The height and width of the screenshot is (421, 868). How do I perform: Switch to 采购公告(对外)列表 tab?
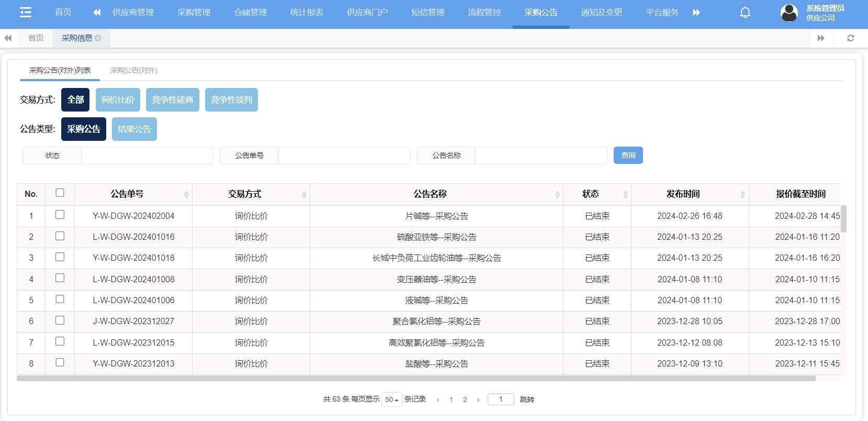[x=60, y=70]
